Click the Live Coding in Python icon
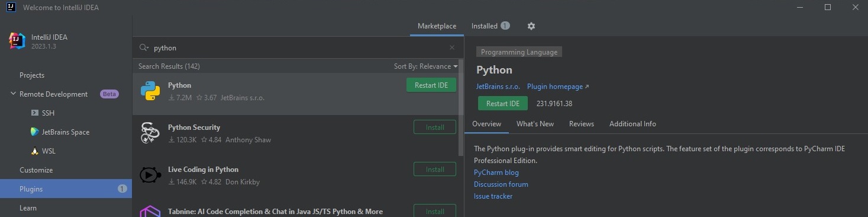This screenshot has height=217, width=868. pos(150,175)
